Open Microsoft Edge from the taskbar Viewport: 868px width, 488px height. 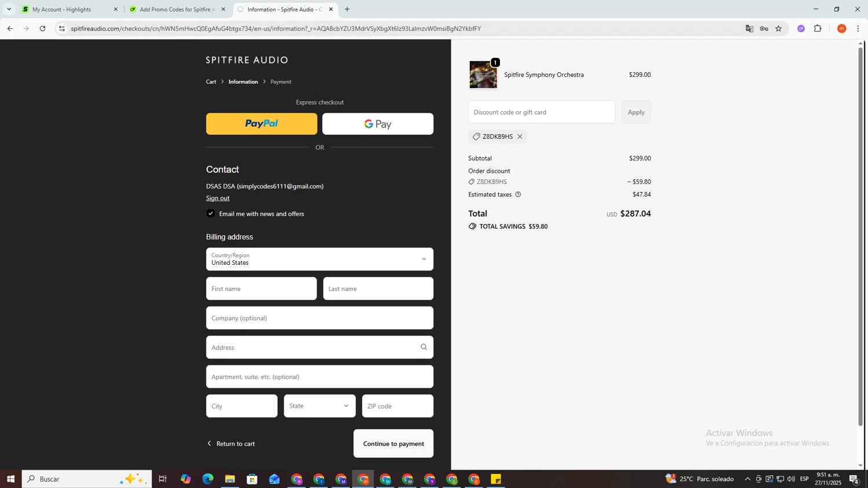pyautogui.click(x=208, y=479)
